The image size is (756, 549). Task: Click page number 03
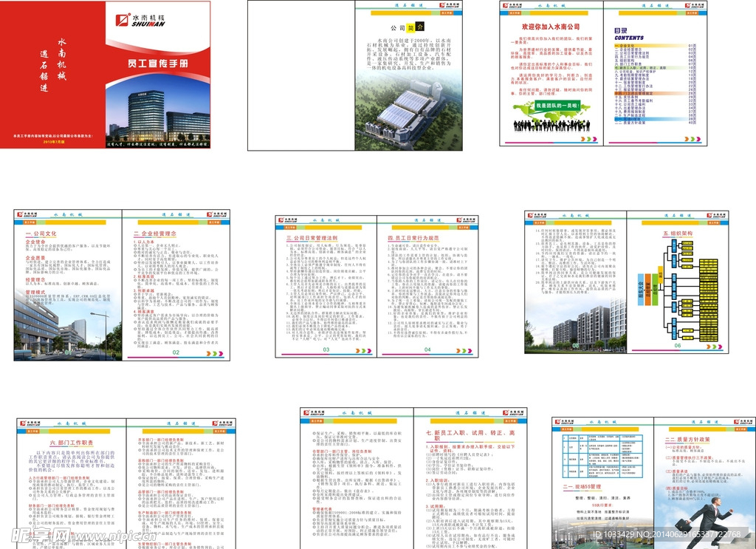click(x=326, y=349)
